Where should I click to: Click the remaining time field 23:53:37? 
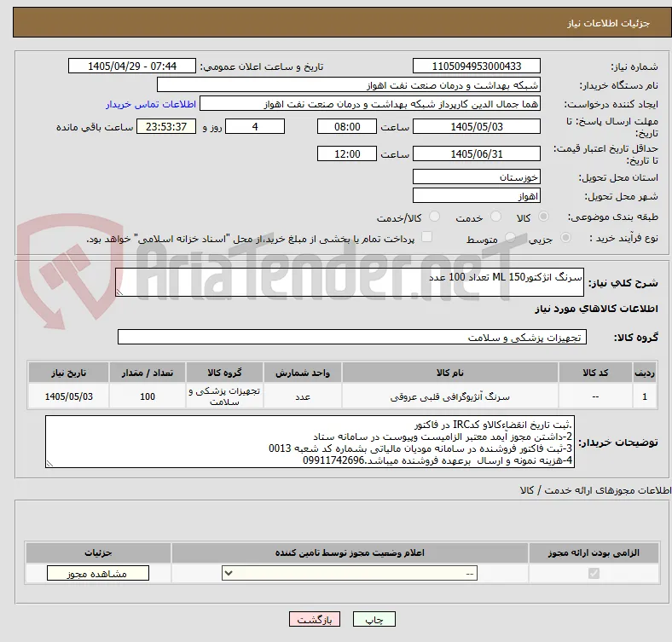pyautogui.click(x=166, y=126)
